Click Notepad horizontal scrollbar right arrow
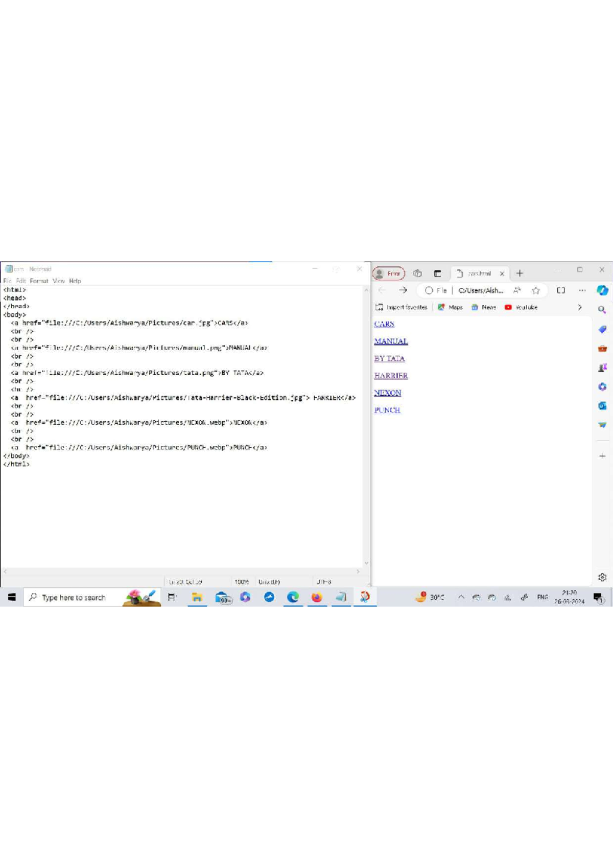613x868 pixels. [x=358, y=571]
